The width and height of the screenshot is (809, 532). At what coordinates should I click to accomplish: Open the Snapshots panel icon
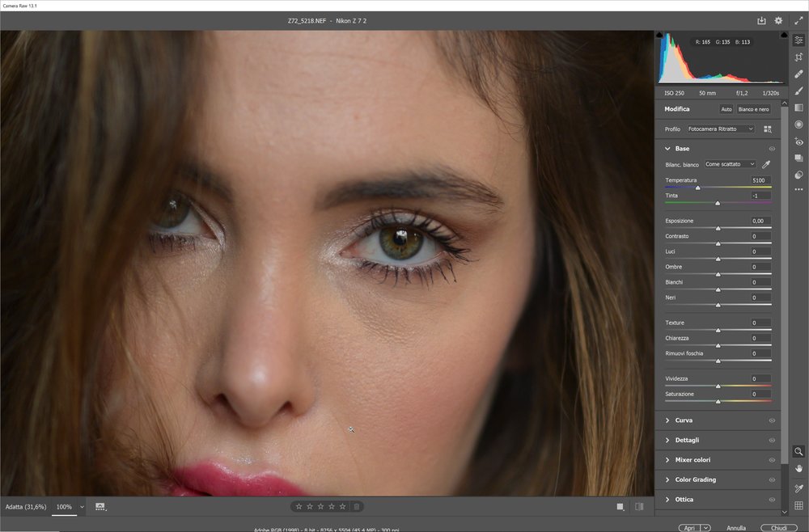point(798,158)
